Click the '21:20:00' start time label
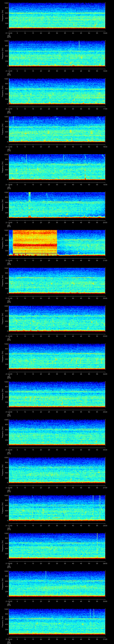 (9, 260)
